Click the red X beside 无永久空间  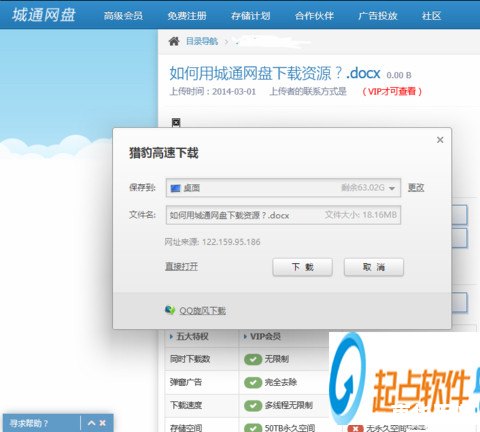(x=355, y=428)
